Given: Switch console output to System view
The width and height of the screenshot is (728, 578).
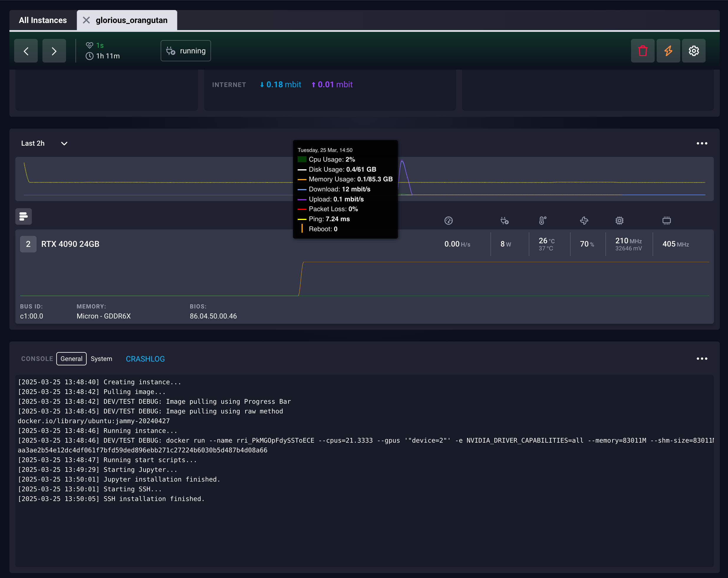Looking at the screenshot, I should pyautogui.click(x=101, y=359).
